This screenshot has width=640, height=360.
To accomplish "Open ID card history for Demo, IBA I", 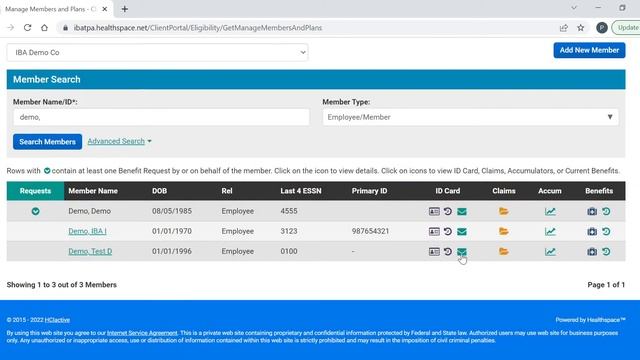I will coord(448,231).
